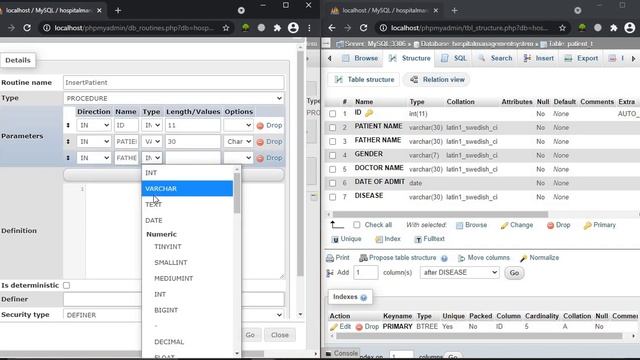Select checkbox for DOCTOR NAME row
The image size is (640, 360).
(333, 169)
